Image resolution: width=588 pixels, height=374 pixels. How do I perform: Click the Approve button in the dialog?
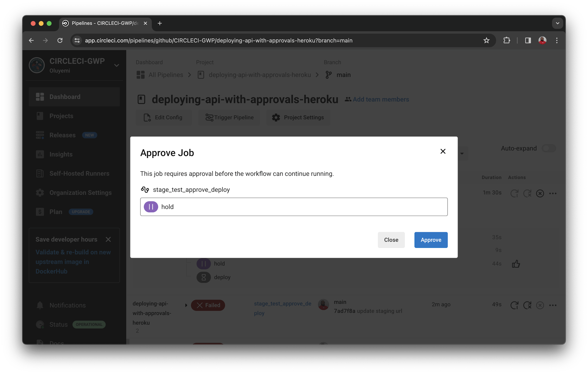(x=431, y=240)
